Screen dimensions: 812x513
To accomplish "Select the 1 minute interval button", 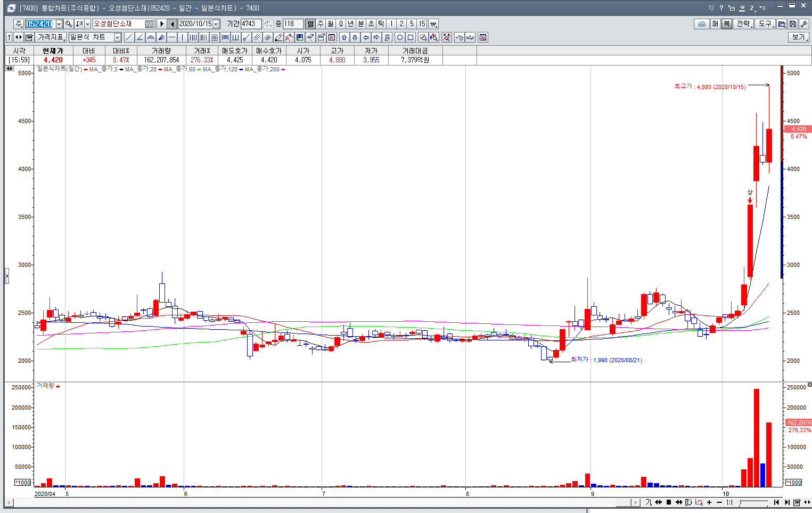I will pyautogui.click(x=391, y=24).
